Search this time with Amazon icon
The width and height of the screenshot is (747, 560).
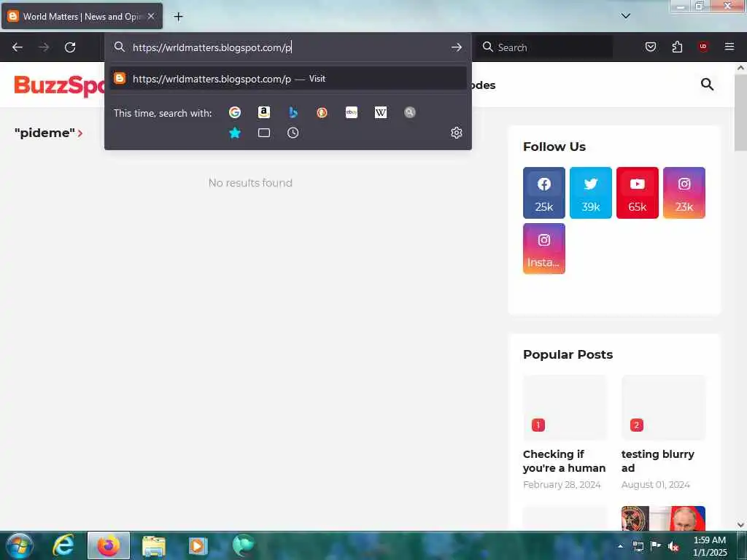tap(264, 112)
